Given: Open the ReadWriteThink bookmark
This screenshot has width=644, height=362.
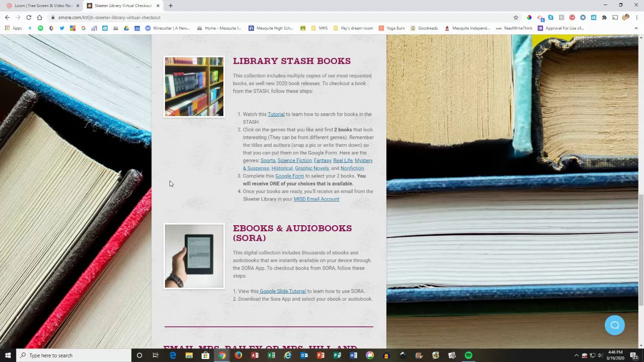Looking at the screenshot, I should [514, 28].
